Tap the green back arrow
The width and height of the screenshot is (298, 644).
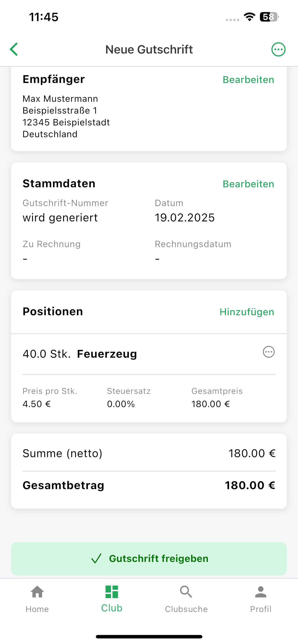[14, 49]
